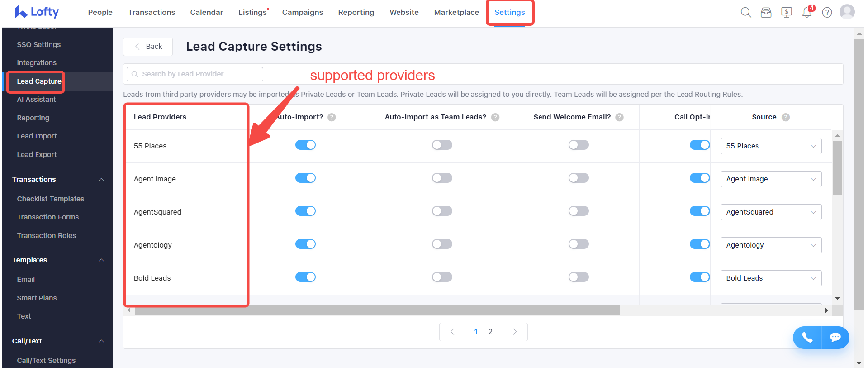Open the People tab
The width and height of the screenshot is (868, 372).
100,13
